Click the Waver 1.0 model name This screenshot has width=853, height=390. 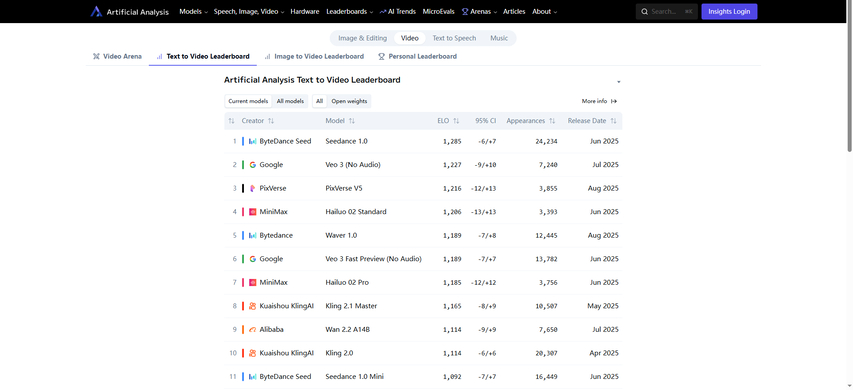click(341, 236)
